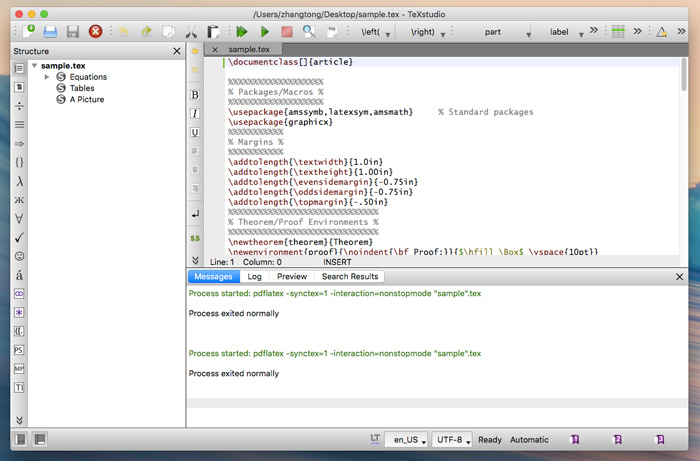Open relation symbols equals-lines panel
The height and width of the screenshot is (461, 700).
tap(19, 125)
